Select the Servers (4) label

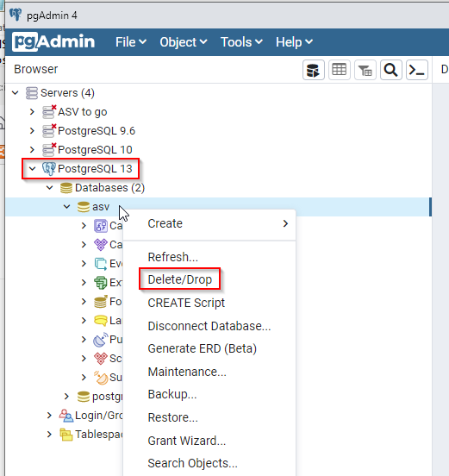point(68,93)
